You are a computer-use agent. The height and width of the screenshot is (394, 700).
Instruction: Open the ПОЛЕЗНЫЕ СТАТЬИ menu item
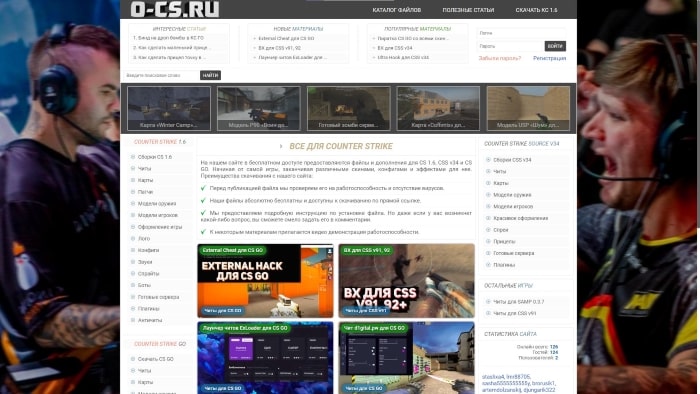tap(468, 10)
